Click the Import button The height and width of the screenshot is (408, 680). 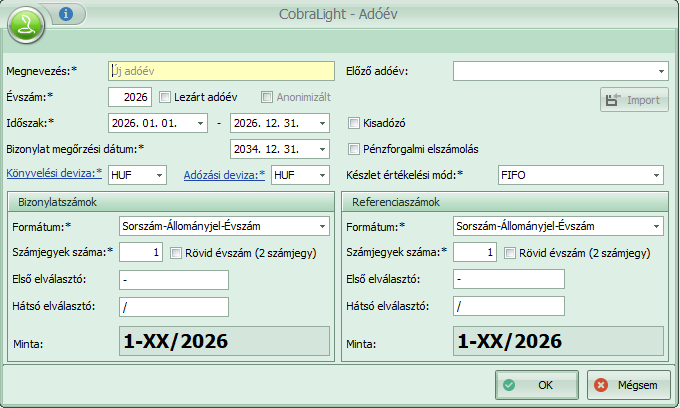point(634,100)
